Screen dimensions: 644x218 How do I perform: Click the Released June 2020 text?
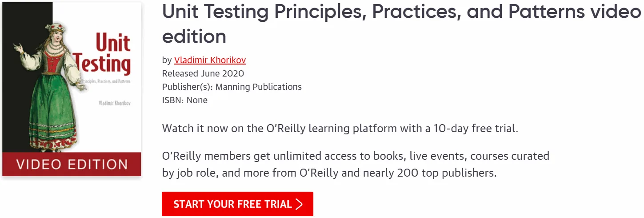[x=203, y=73]
